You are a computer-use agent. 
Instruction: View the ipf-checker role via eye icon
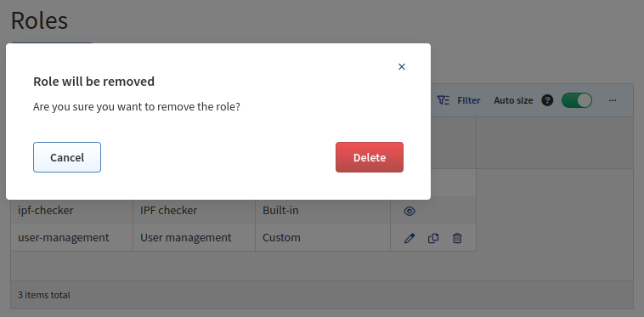(x=410, y=211)
